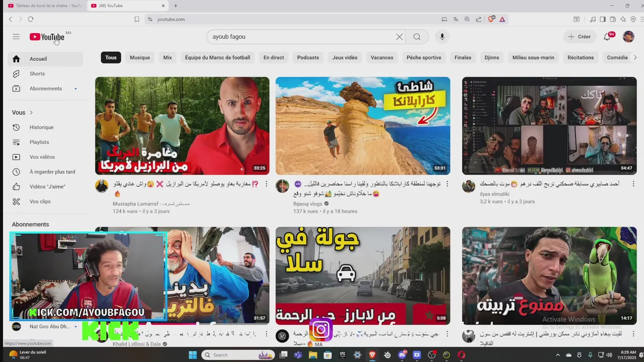Open the account avatar menu
The height and width of the screenshot is (362, 644).
coord(628,37)
